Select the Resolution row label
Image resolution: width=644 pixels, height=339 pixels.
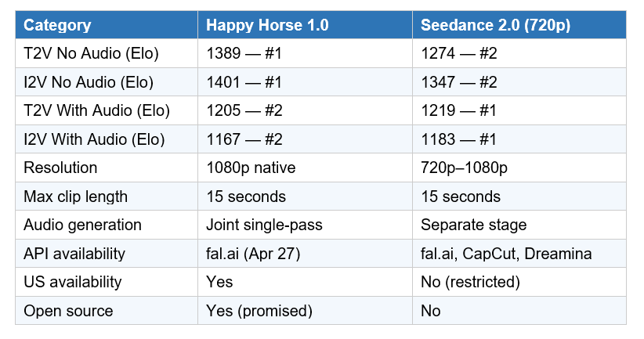tap(60, 168)
